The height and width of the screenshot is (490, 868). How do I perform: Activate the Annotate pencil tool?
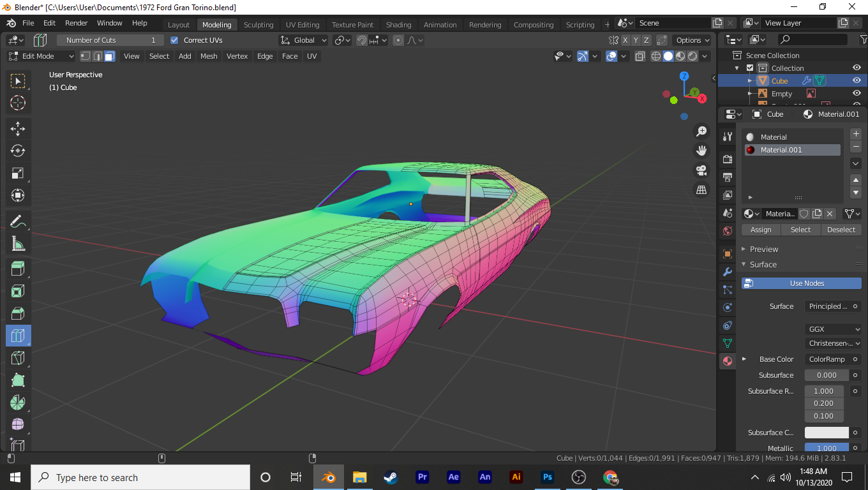pos(18,221)
